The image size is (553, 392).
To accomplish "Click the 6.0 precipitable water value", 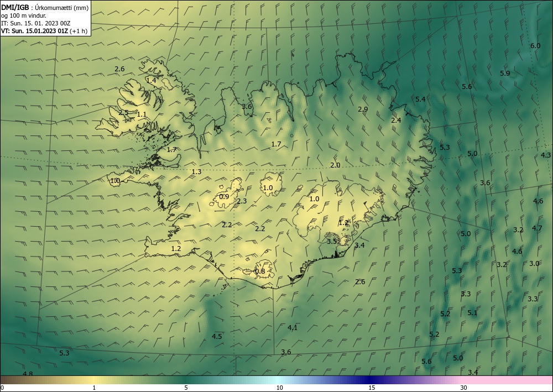I will [x=535, y=46].
